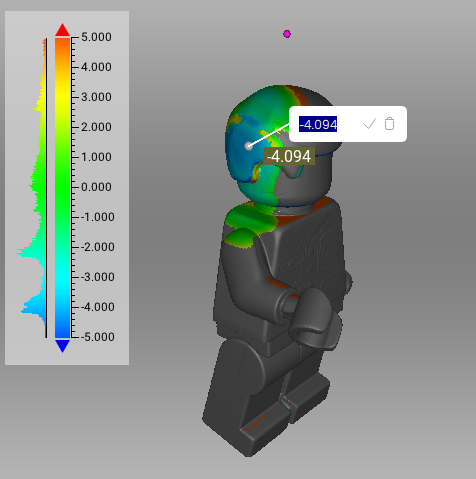Click the -5.000 scale minimum label

[x=97, y=337]
